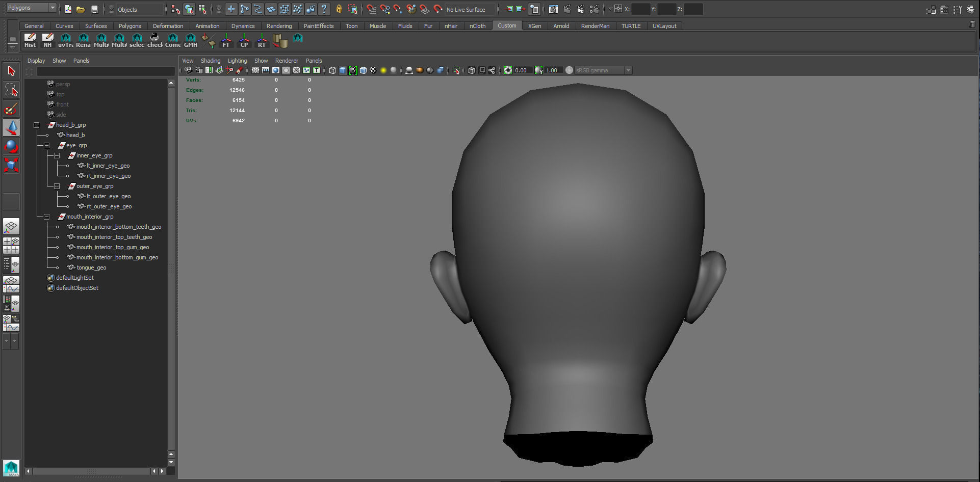Image resolution: width=980 pixels, height=482 pixels.
Task: Click the Hist shelf button
Action: pyautogui.click(x=30, y=40)
